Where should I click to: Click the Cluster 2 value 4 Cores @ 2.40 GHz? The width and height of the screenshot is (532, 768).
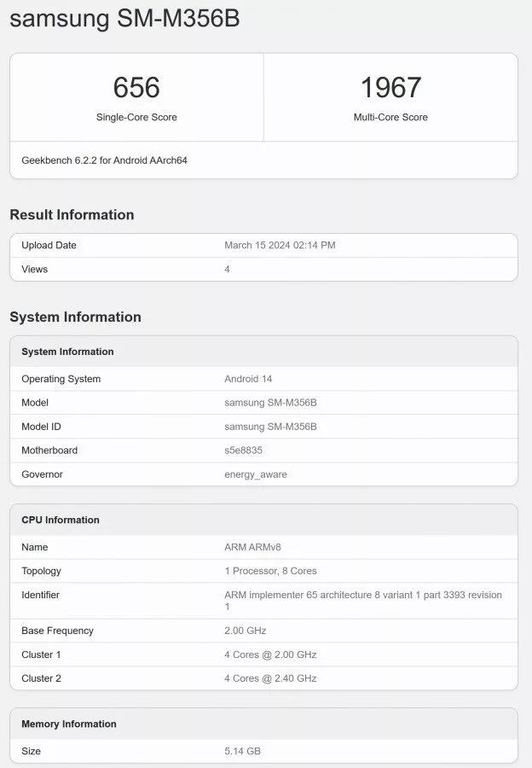[270, 678]
